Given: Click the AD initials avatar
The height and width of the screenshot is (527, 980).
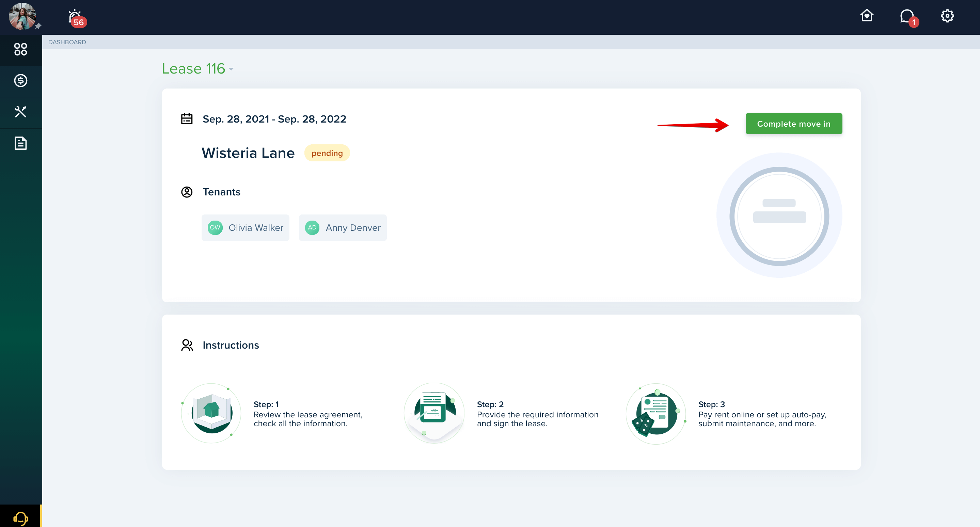Looking at the screenshot, I should coord(312,228).
